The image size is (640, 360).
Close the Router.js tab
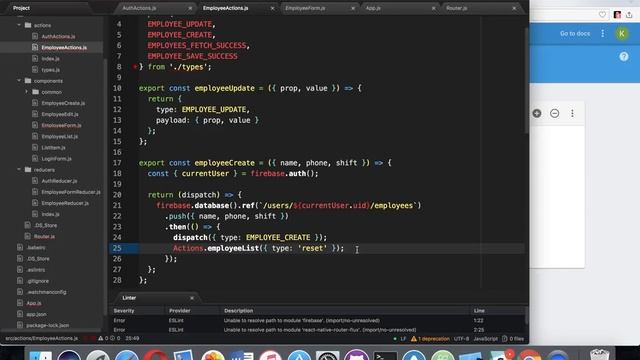514,8
